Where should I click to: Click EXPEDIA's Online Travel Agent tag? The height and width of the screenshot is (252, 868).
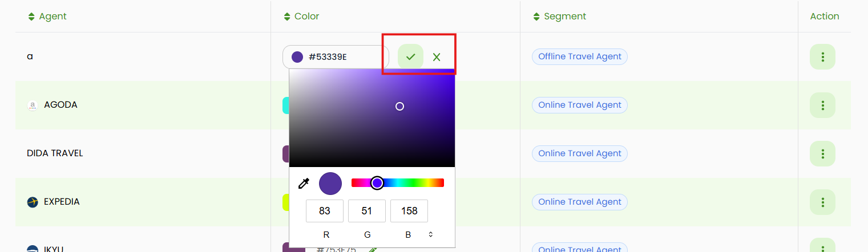[x=580, y=202]
